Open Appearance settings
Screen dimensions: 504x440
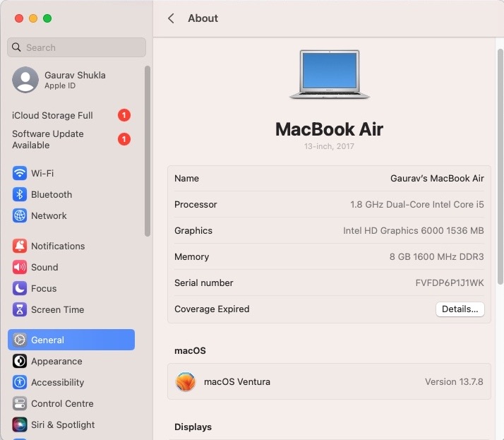coord(71,361)
